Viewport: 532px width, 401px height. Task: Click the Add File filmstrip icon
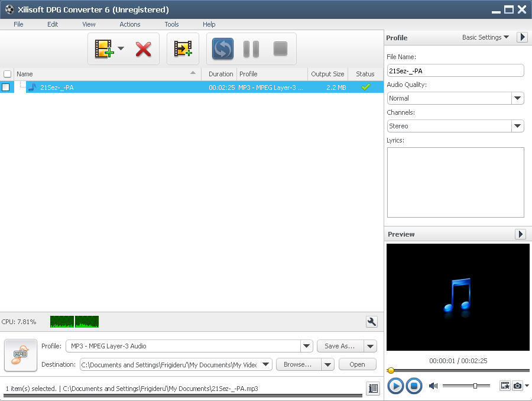click(x=104, y=49)
